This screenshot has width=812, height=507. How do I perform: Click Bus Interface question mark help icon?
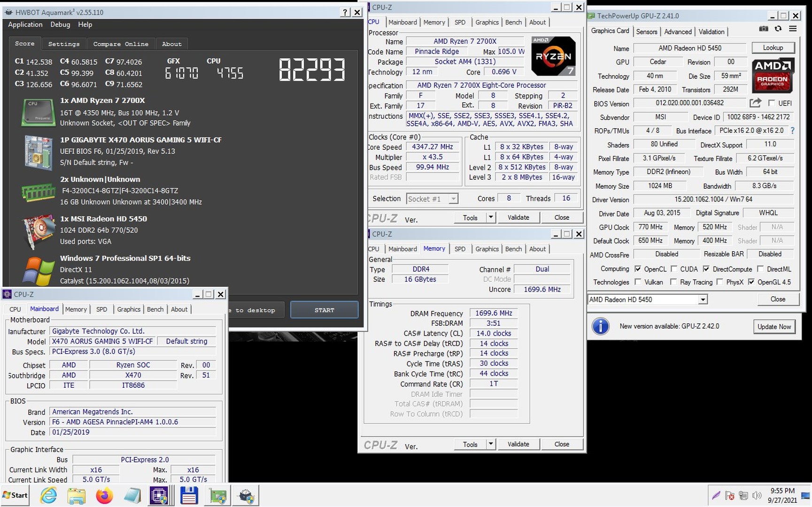click(x=793, y=131)
